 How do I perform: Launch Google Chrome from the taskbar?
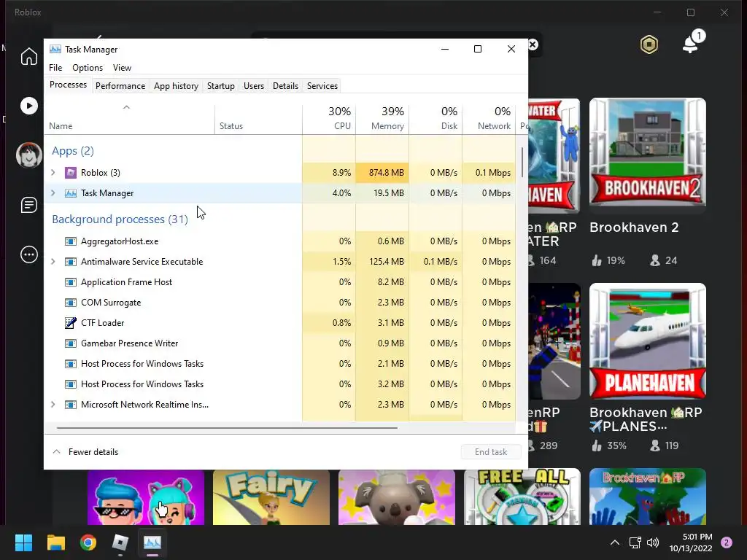point(88,542)
